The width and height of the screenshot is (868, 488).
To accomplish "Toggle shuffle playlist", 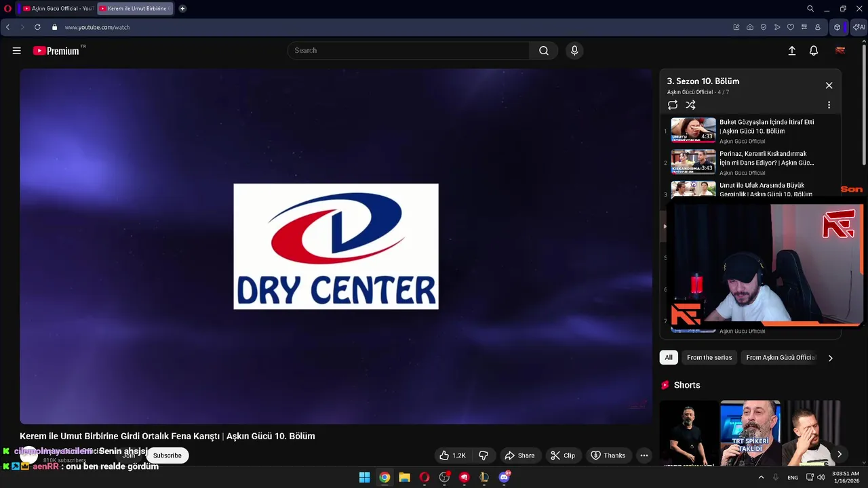I will pos(690,105).
